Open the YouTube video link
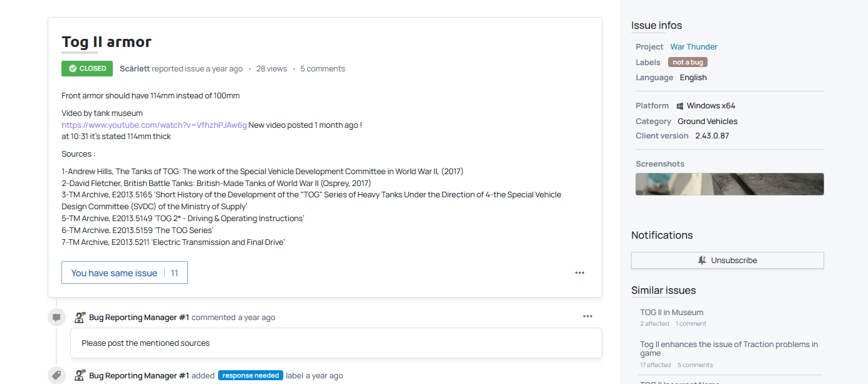 click(x=154, y=125)
